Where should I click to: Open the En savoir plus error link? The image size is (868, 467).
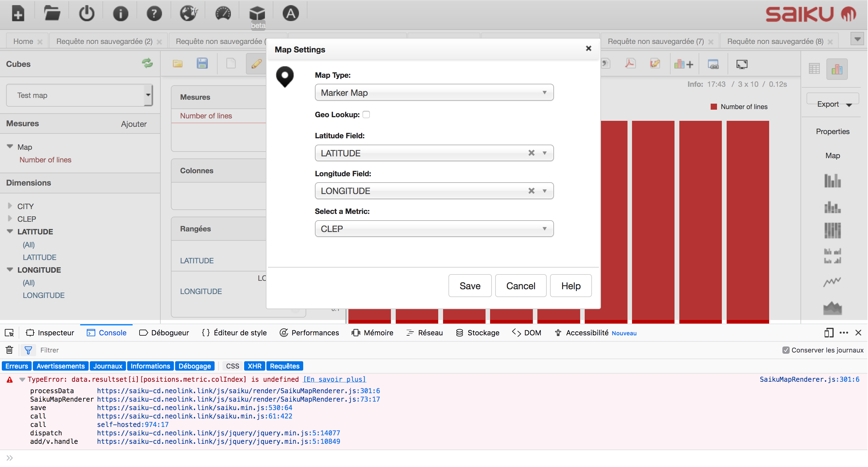[334, 379]
